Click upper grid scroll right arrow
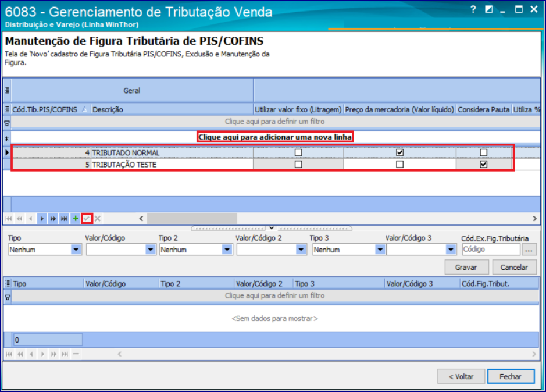 534,219
